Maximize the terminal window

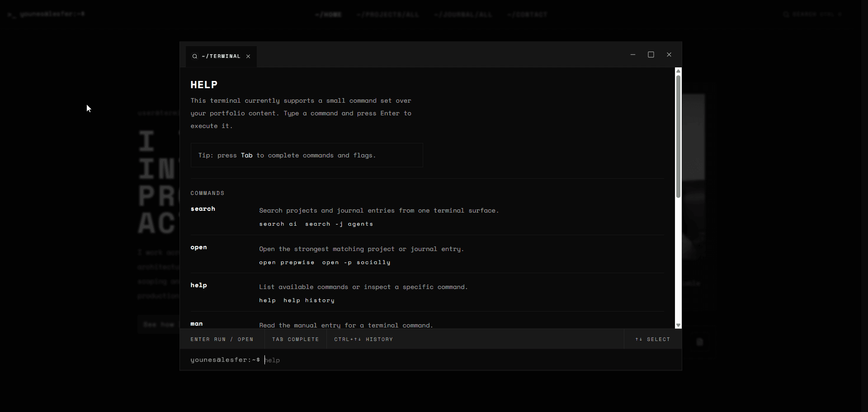point(651,55)
